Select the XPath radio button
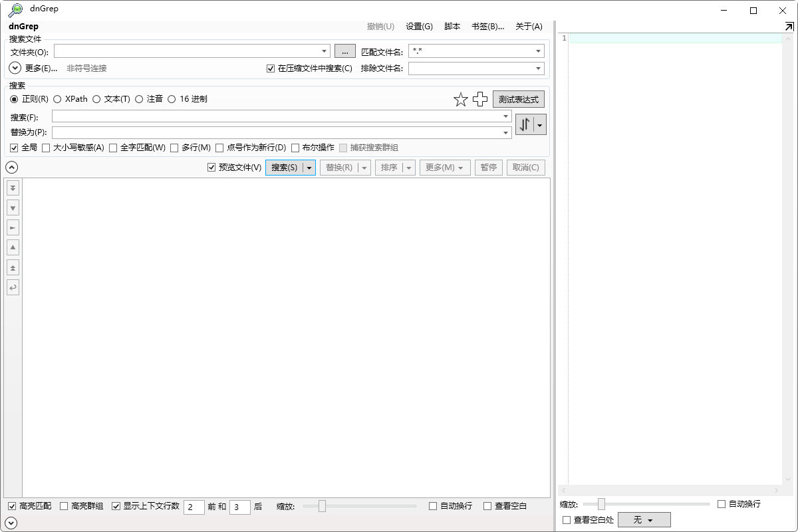The height and width of the screenshot is (532, 798). (57, 98)
